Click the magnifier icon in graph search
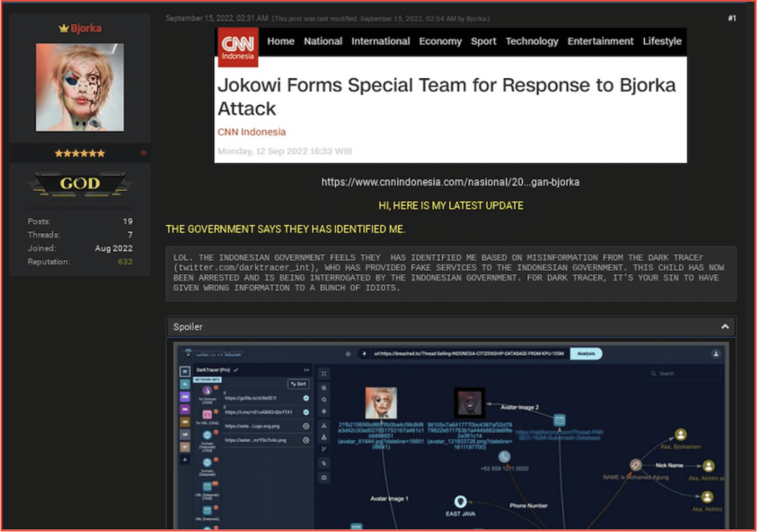The width and height of the screenshot is (758, 532). point(653,373)
